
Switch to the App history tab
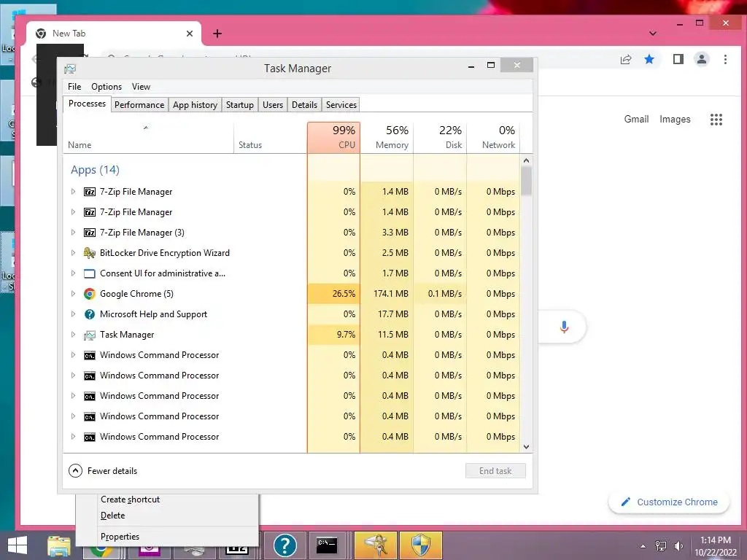coord(195,105)
